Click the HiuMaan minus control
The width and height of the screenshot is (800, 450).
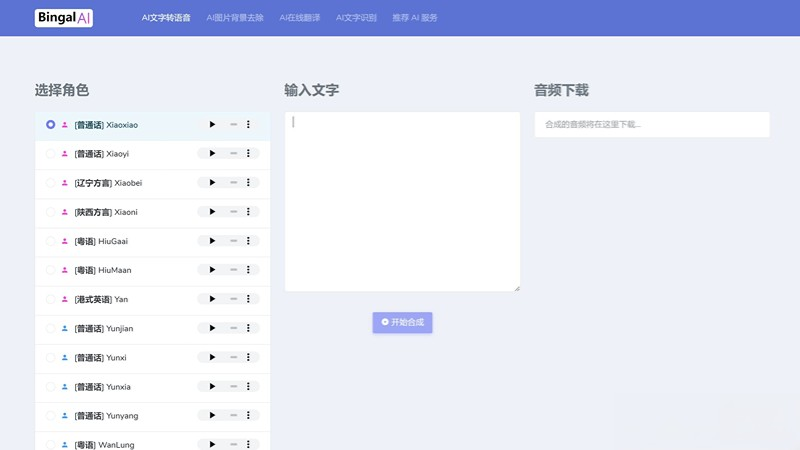233,270
